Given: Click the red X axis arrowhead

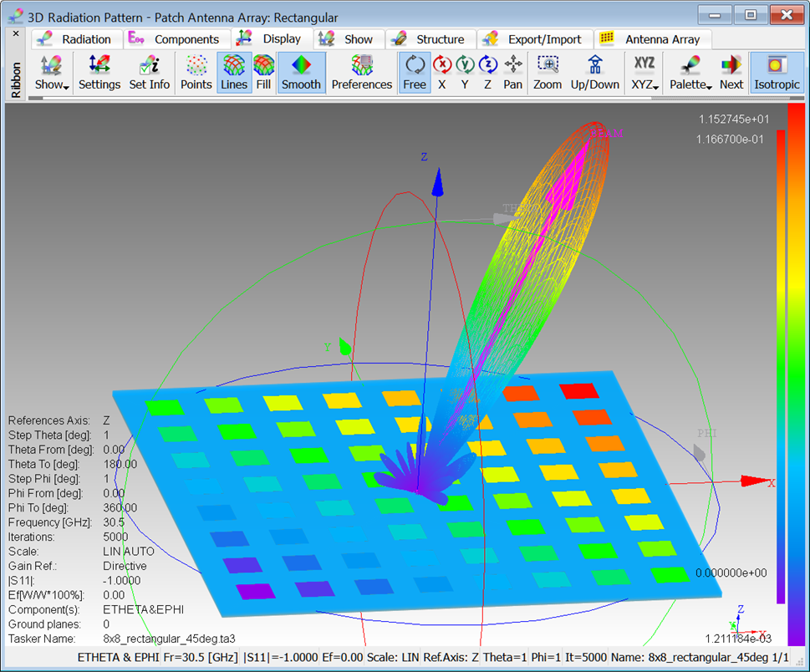Looking at the screenshot, I should (755, 481).
